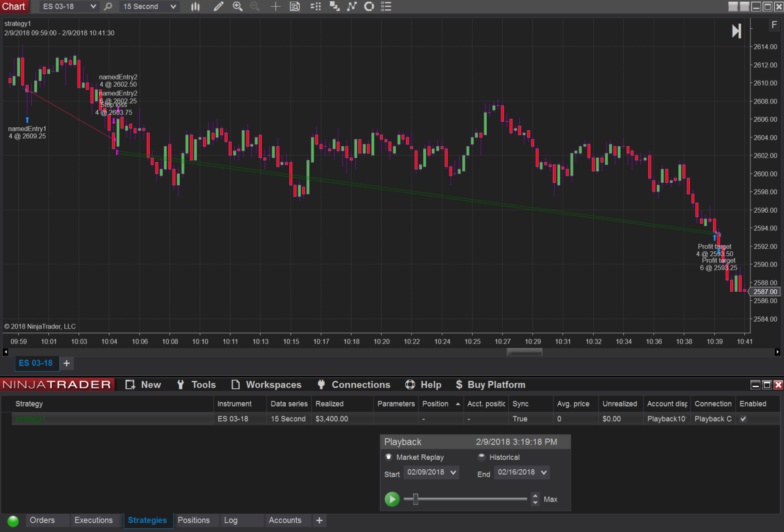The image size is (784, 532).
Task: Open the playback Start date dropdown
Action: click(x=431, y=473)
